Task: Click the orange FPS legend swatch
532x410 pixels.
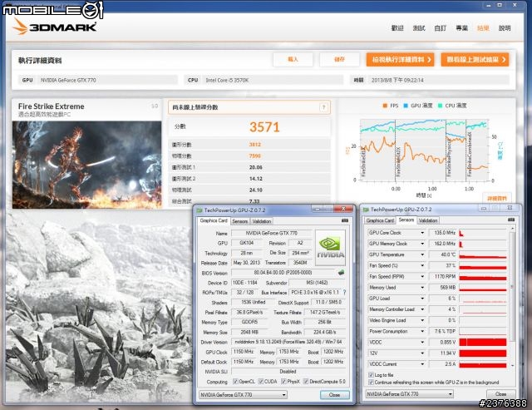Action: coord(385,106)
